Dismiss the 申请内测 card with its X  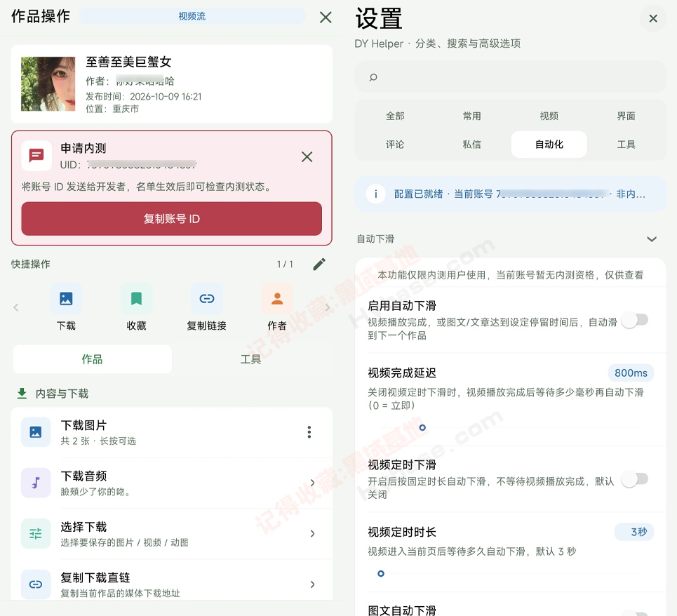tap(307, 156)
